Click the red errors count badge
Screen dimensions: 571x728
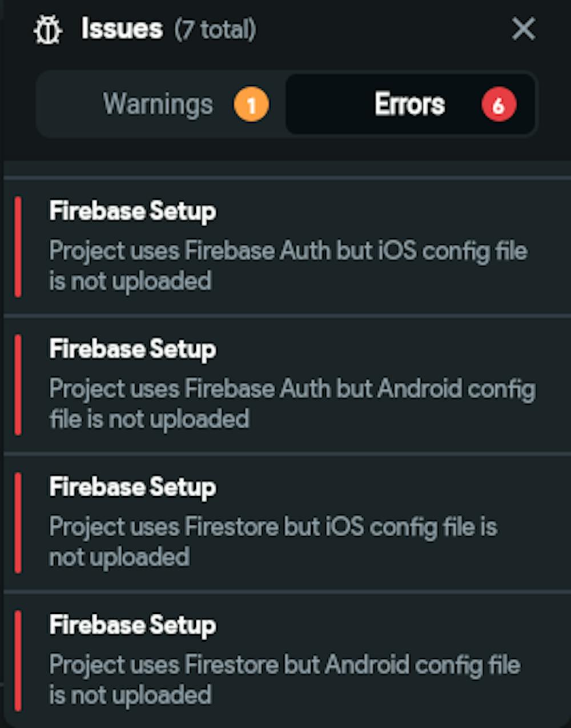coord(498,105)
